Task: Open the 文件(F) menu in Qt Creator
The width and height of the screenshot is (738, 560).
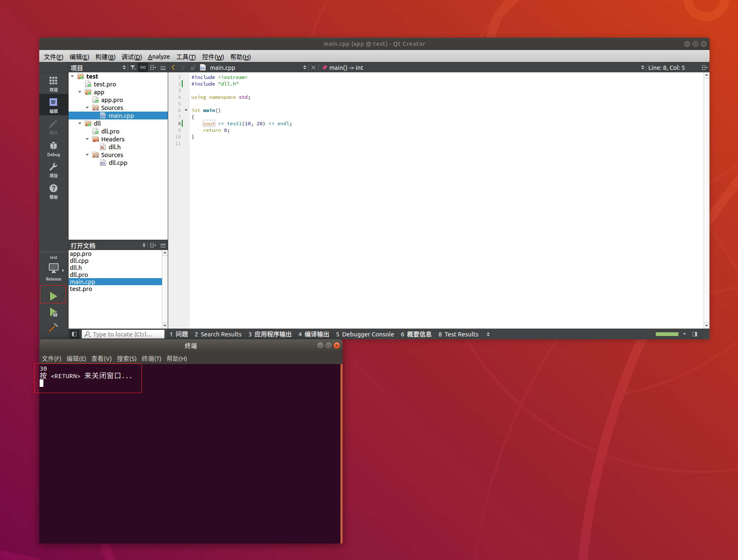Action: pos(53,57)
